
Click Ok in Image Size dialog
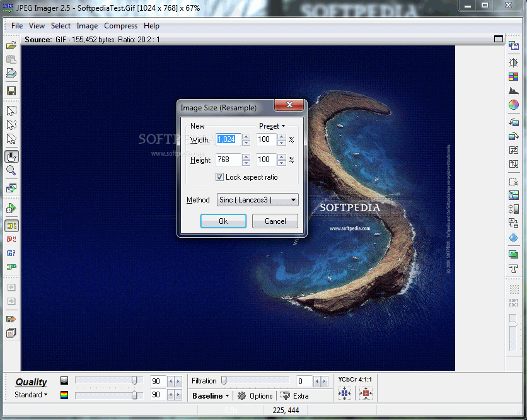(224, 221)
